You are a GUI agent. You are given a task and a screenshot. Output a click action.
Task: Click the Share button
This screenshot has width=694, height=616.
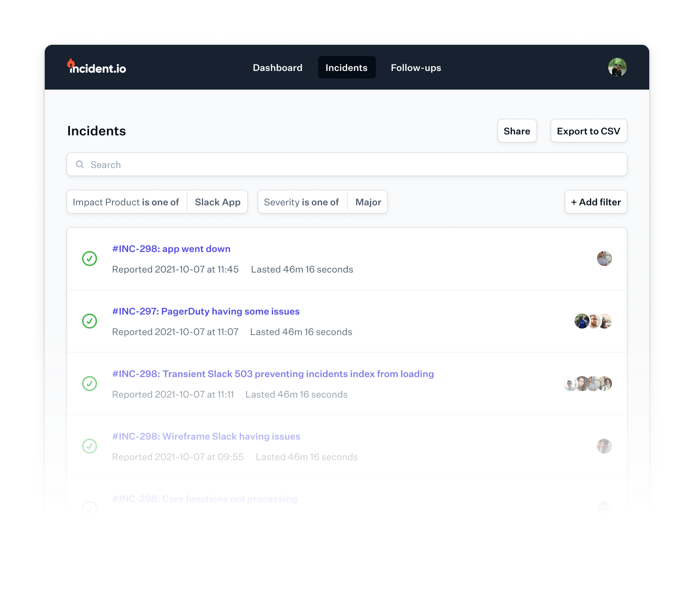pos(517,131)
